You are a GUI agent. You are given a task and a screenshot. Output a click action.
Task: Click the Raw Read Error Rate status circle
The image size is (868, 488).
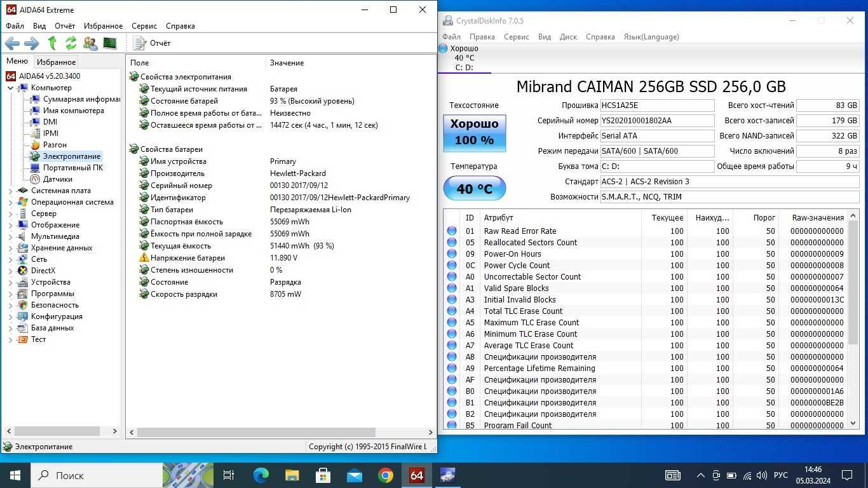(x=452, y=231)
